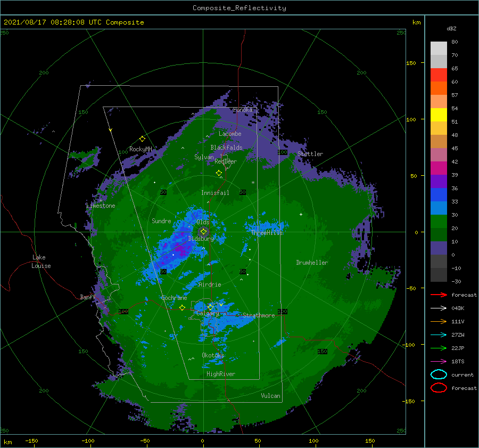Click the Didsbury city label
Image resolution: width=479 pixels, height=448 pixels.
(x=201, y=239)
